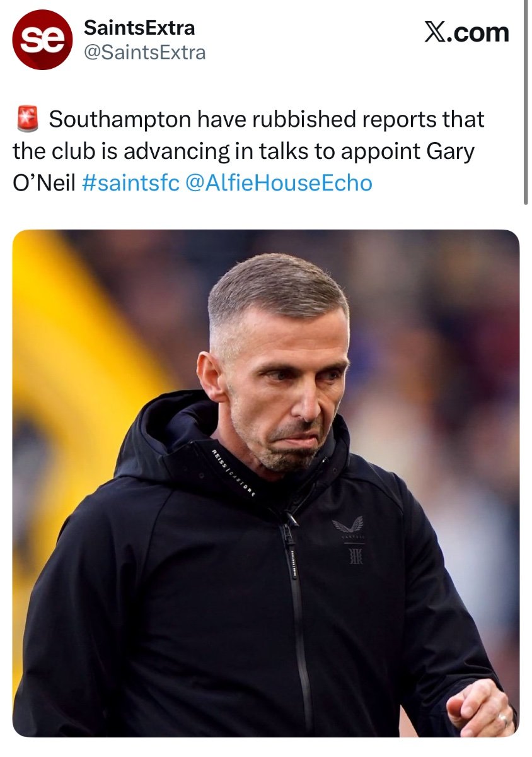The image size is (532, 757).
Task: Open the SaintsExtra profile avatar
Action: 42,40
